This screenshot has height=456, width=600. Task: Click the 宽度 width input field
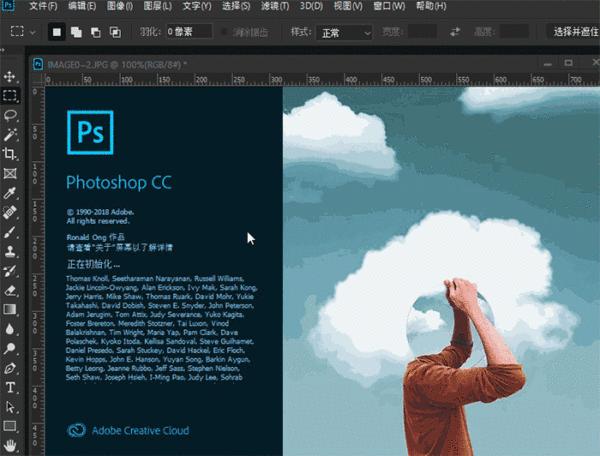(422, 32)
